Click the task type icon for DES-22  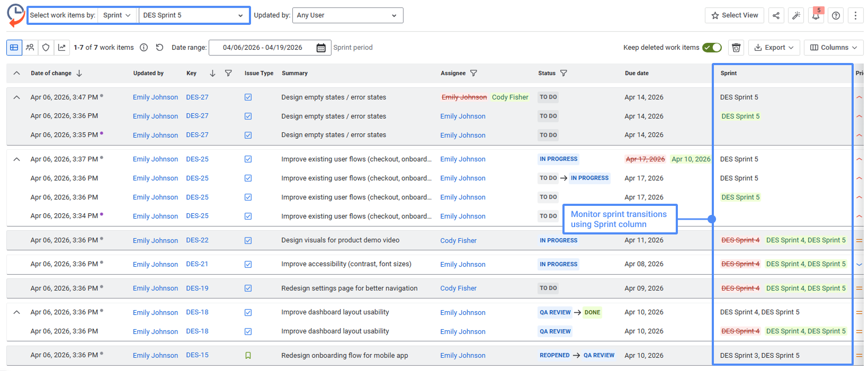click(248, 241)
